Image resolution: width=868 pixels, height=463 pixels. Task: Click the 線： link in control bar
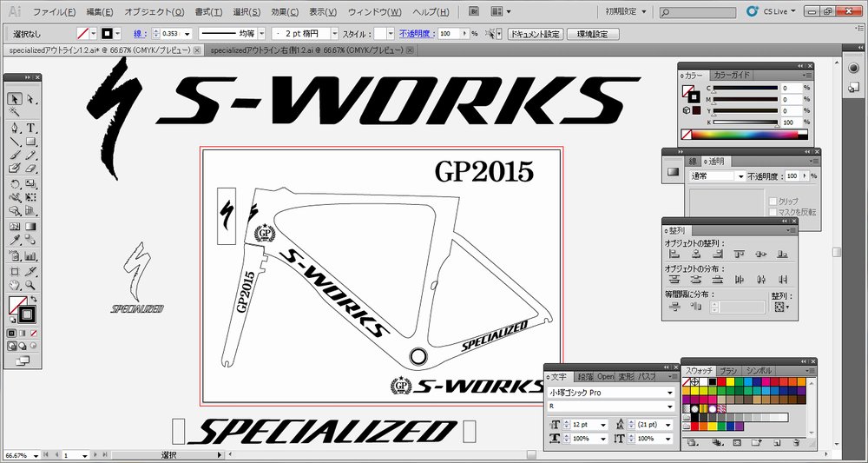coord(140,34)
